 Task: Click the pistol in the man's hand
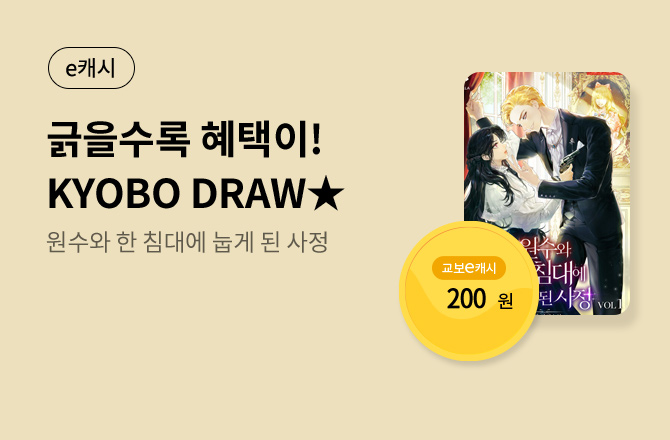click(x=570, y=159)
